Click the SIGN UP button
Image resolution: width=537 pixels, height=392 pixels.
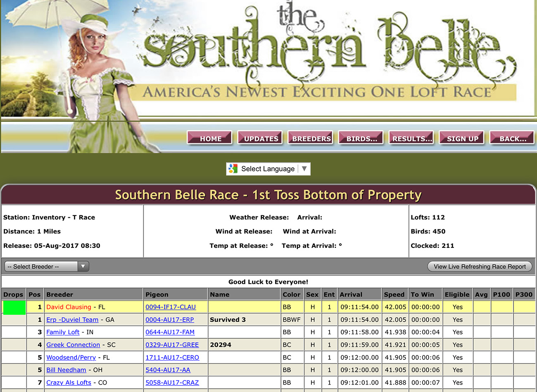click(462, 138)
